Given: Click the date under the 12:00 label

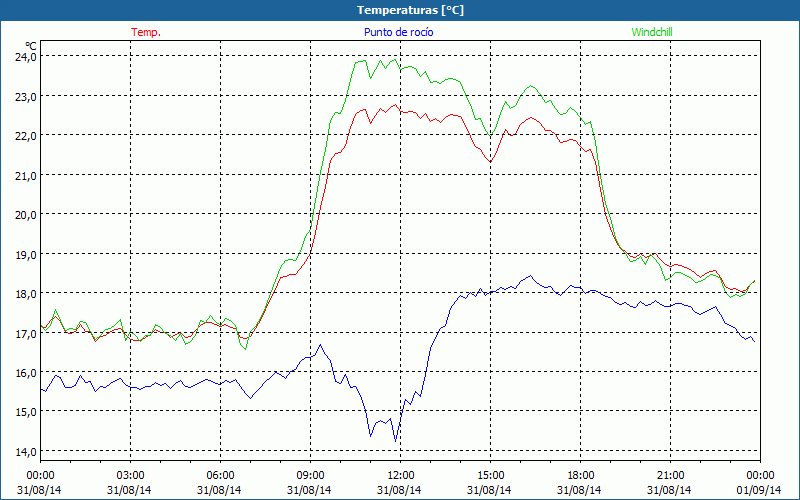Looking at the screenshot, I should click(399, 490).
